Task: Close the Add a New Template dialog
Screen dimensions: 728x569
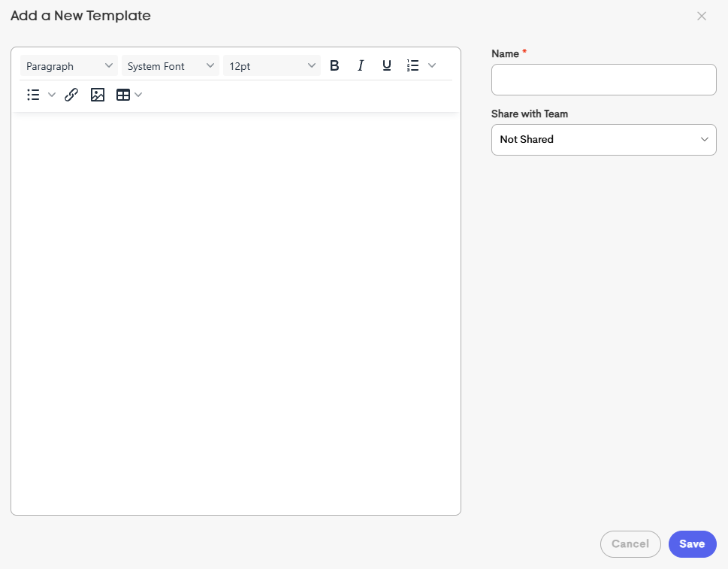Action: [x=702, y=17]
